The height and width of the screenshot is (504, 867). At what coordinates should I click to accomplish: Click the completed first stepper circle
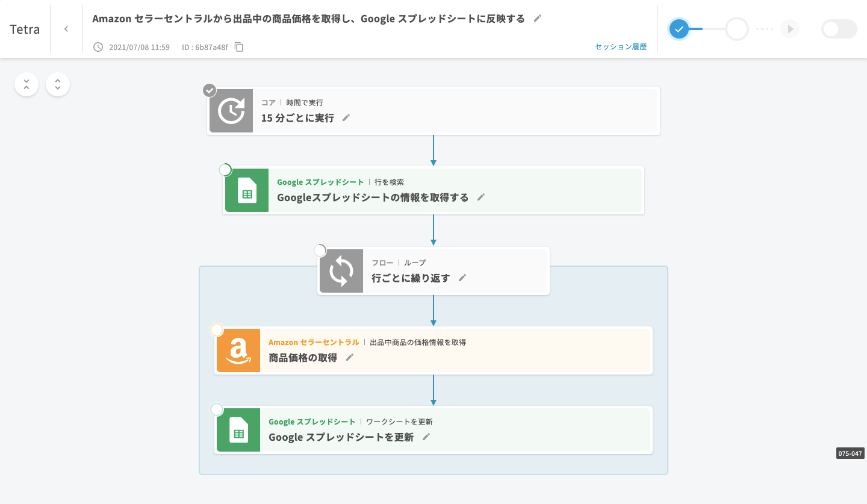(679, 29)
